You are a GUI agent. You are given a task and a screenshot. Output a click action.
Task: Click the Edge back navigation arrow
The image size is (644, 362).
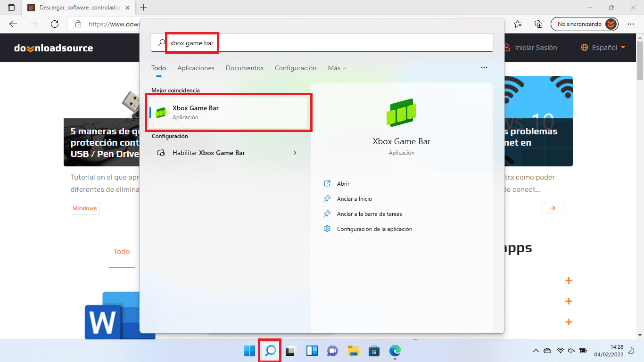13,24
